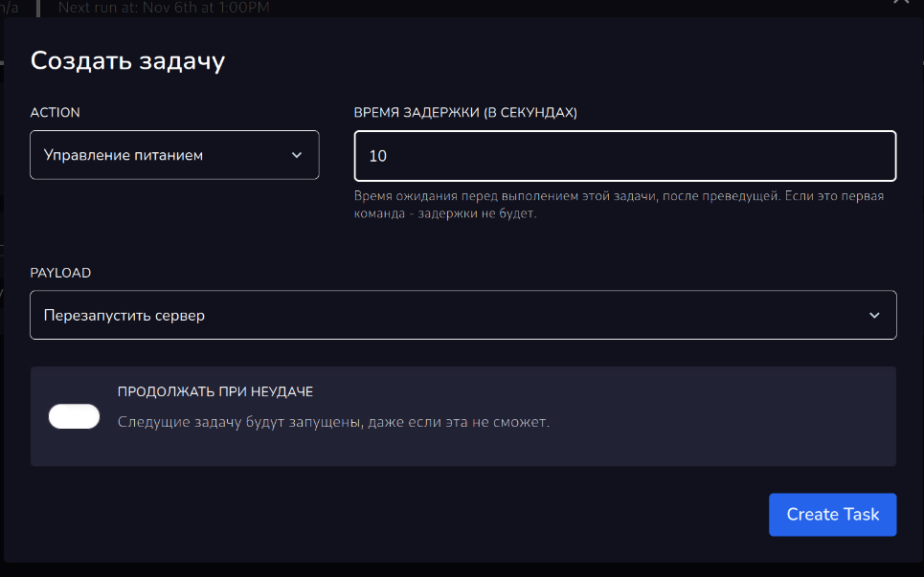
Task: Click the Продолжать при неудаче label text
Action: pos(215,391)
